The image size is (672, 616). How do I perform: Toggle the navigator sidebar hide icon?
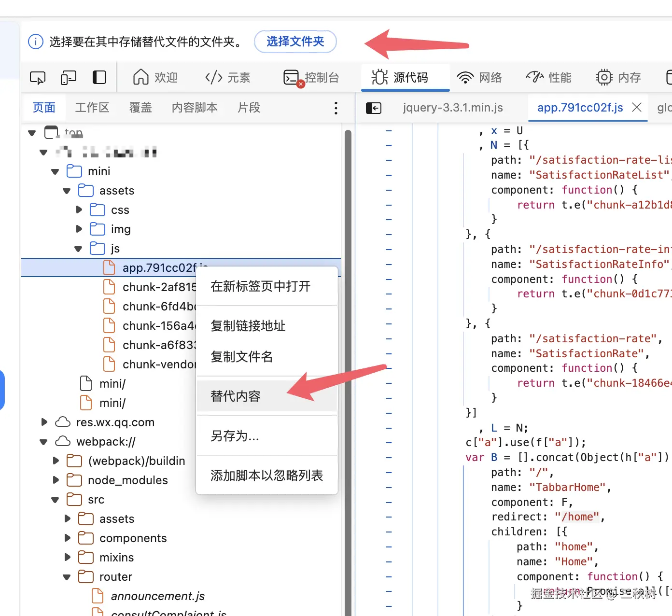click(x=374, y=108)
